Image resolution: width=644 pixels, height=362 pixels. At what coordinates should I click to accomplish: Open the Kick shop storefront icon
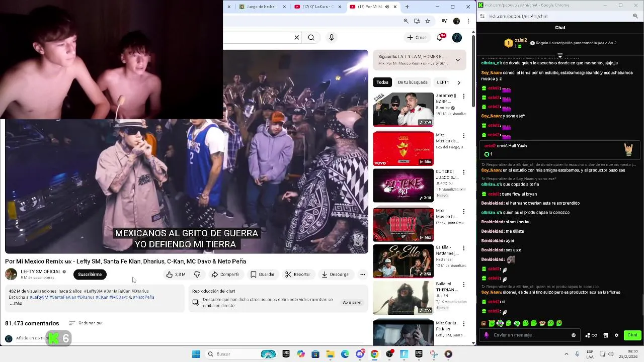coord(606,335)
